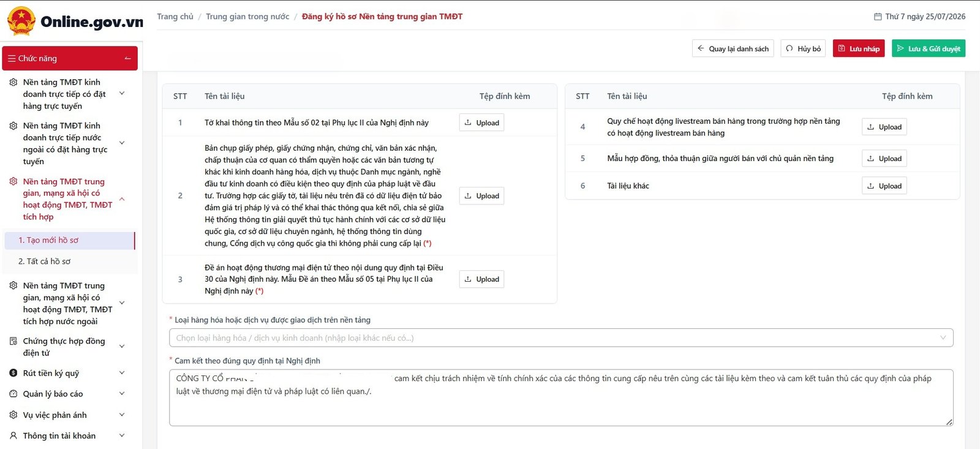The image size is (980, 449).
Task: Select the 1. Tạo mới hồ sơ menu item
Action: pyautogui.click(x=48, y=240)
